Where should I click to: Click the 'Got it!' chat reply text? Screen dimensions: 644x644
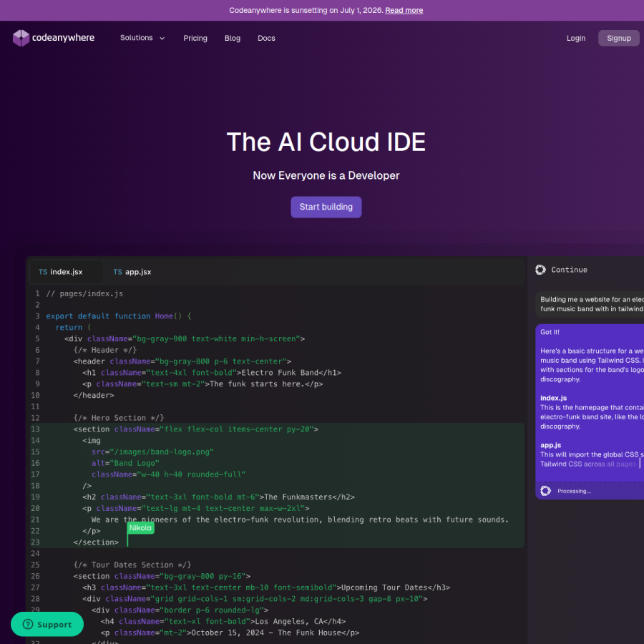point(550,332)
